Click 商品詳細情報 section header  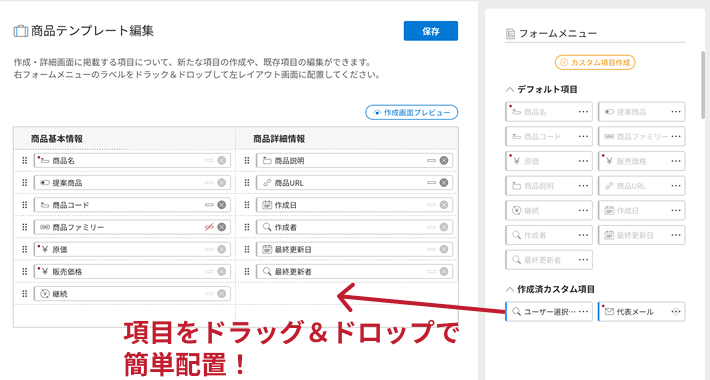coord(279,139)
